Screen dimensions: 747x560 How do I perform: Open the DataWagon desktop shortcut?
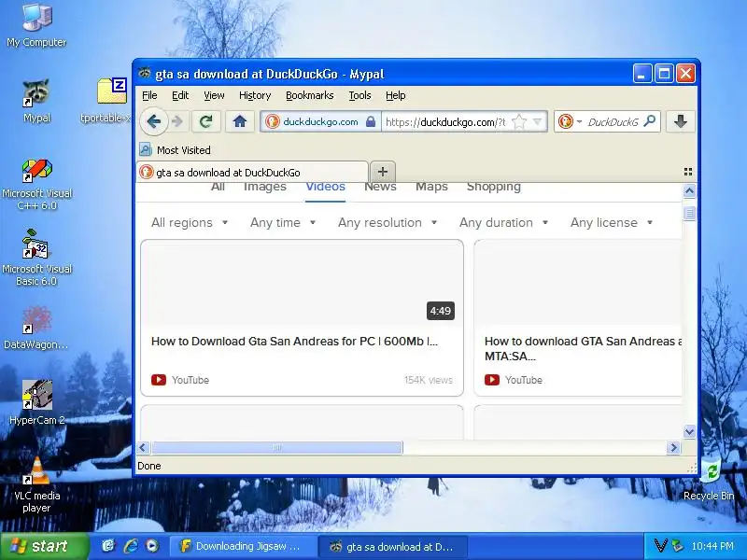click(x=36, y=328)
